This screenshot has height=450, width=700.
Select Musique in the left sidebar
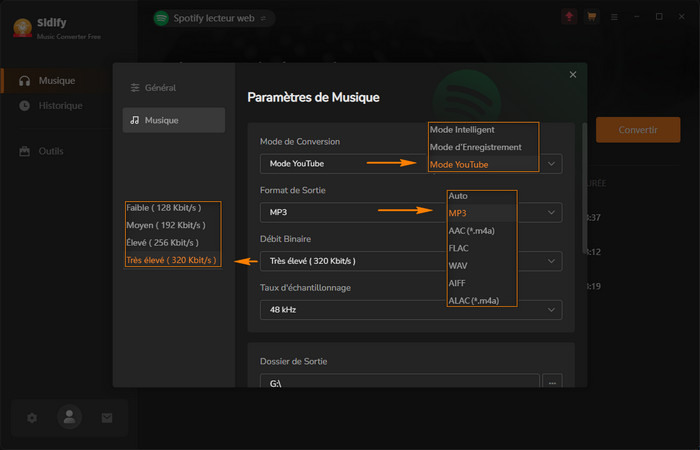(x=56, y=80)
